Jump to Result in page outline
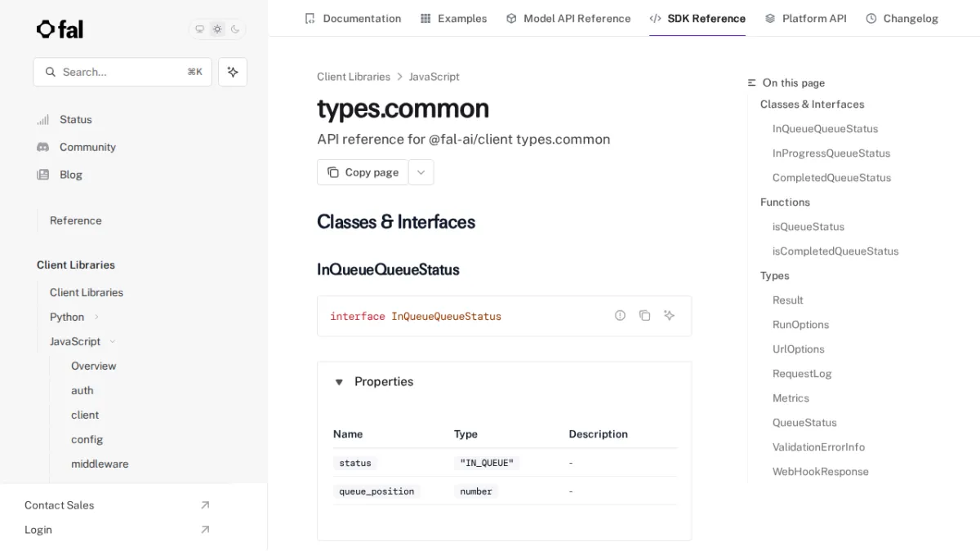The width and height of the screenshot is (980, 551). pyautogui.click(x=788, y=300)
